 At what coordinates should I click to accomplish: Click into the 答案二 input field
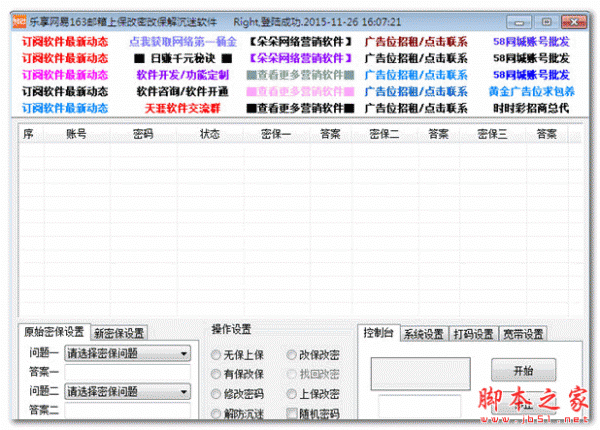point(127,410)
